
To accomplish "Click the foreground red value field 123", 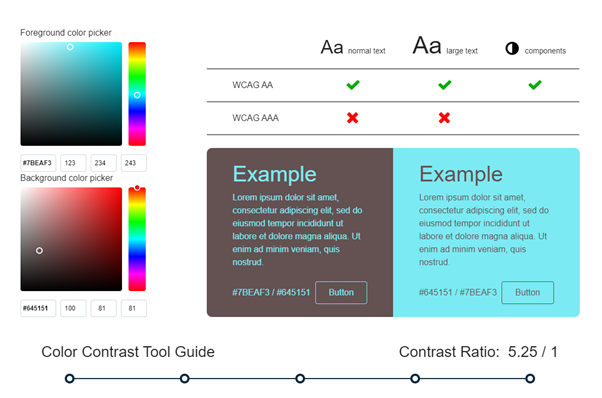I will (73, 163).
